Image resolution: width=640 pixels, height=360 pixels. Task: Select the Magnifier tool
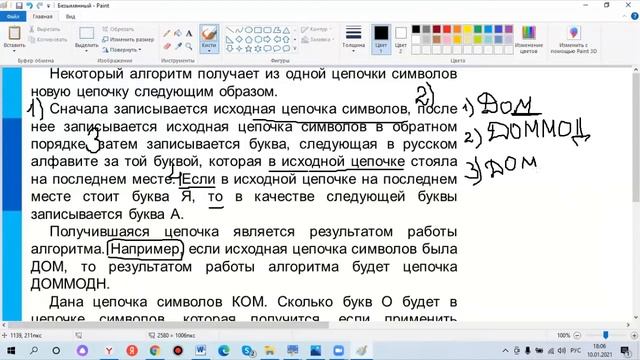189,47
